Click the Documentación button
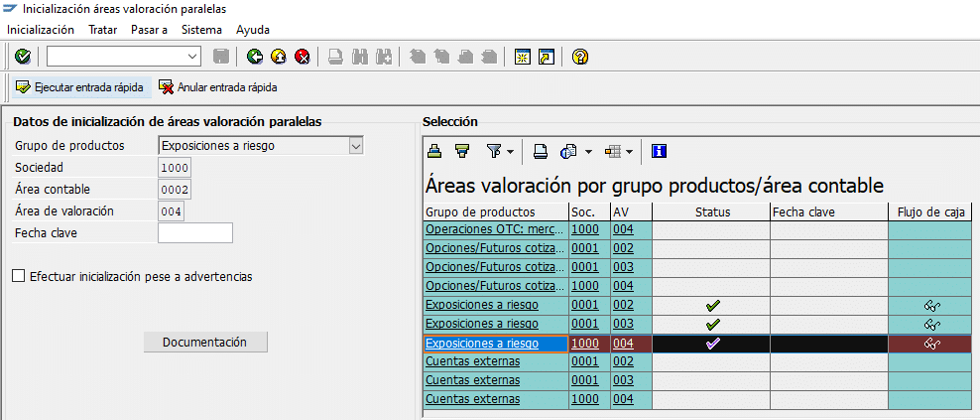Image resolution: width=980 pixels, height=420 pixels. (x=204, y=342)
